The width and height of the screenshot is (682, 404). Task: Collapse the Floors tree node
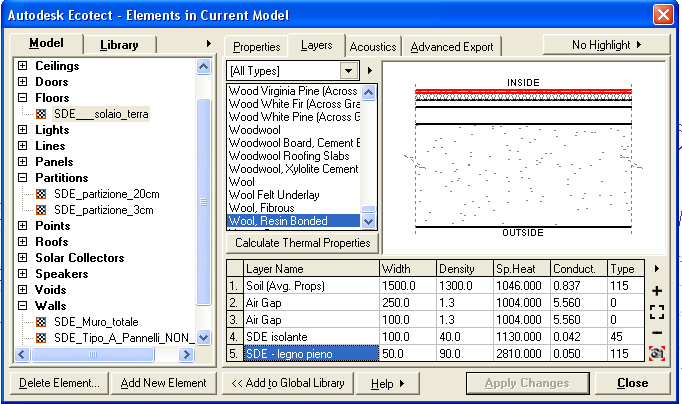22,98
